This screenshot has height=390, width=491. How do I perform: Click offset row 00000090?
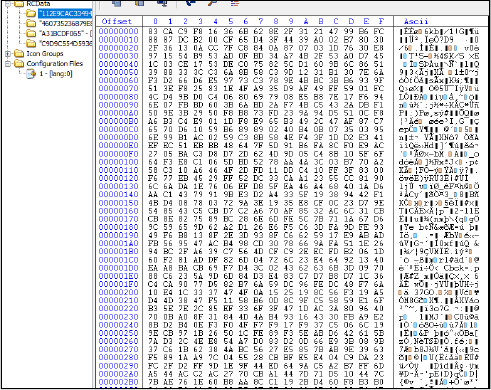pyautogui.click(x=118, y=105)
